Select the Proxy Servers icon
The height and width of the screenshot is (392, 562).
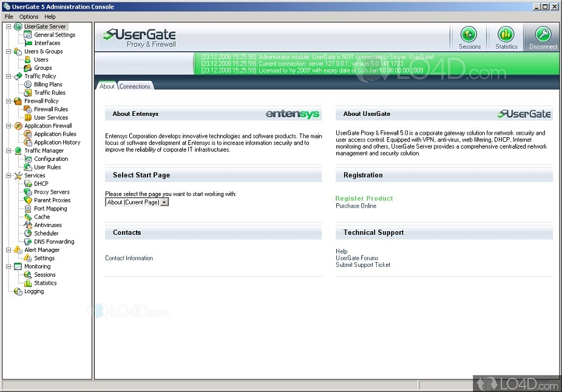point(28,192)
